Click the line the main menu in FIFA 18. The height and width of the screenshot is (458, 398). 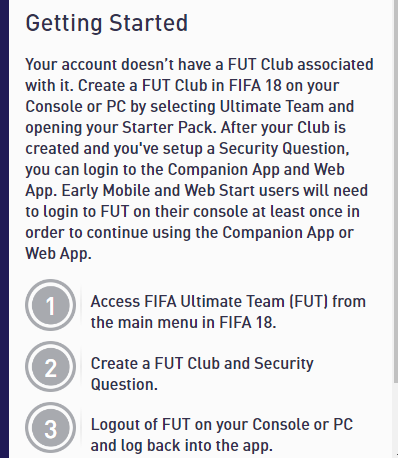point(183,322)
